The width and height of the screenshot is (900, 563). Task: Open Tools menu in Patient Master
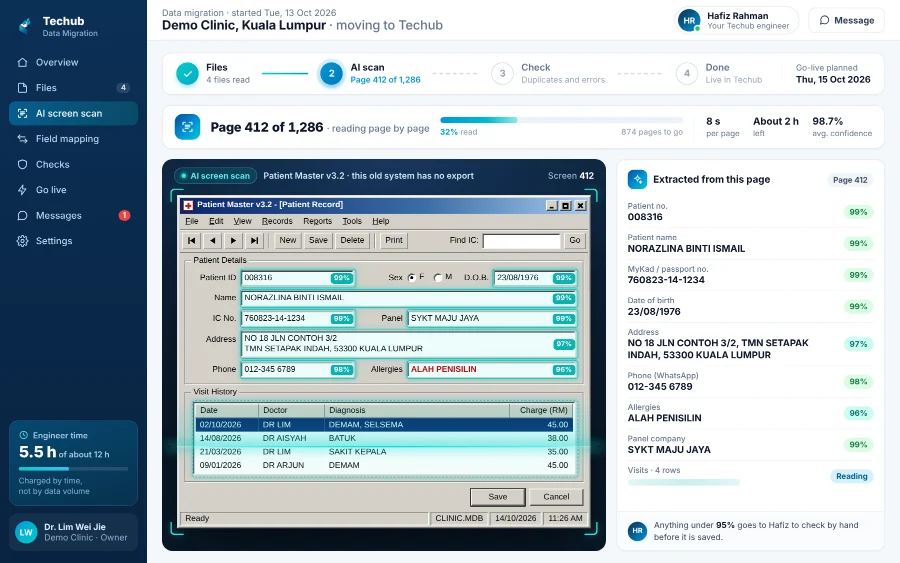pos(352,221)
